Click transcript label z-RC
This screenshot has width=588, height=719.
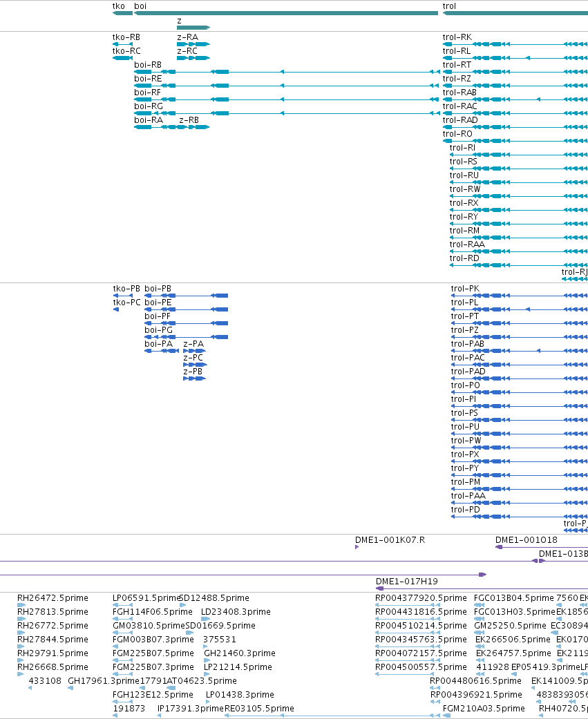click(x=187, y=51)
